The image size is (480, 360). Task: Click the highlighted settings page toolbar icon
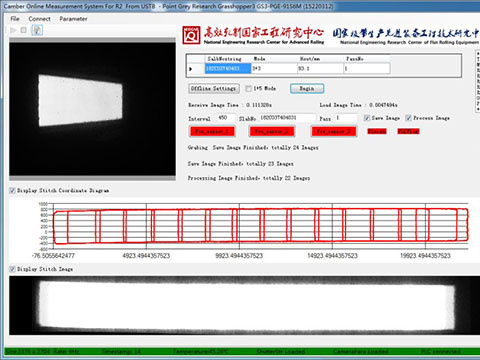pyautogui.click(x=37, y=30)
